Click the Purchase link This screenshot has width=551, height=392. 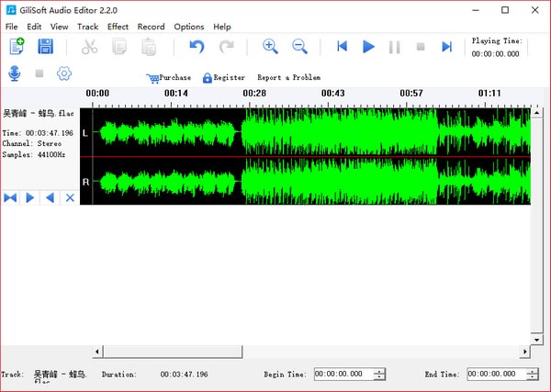click(174, 78)
